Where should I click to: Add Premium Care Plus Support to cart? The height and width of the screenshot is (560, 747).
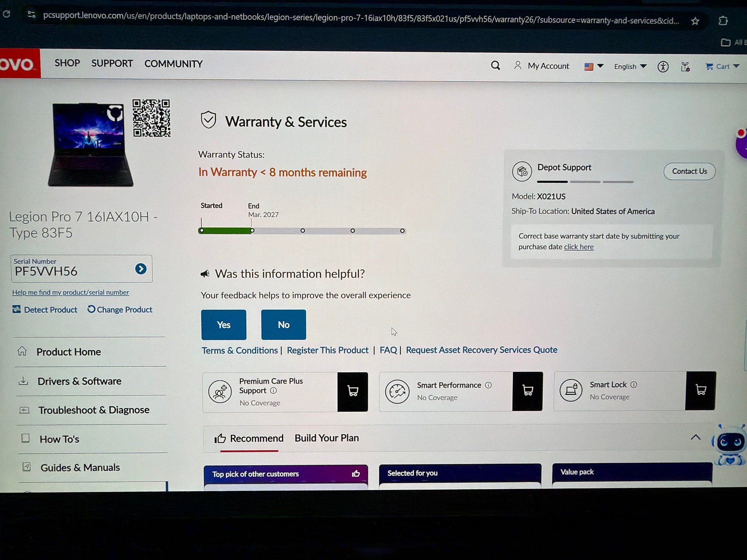click(x=353, y=392)
